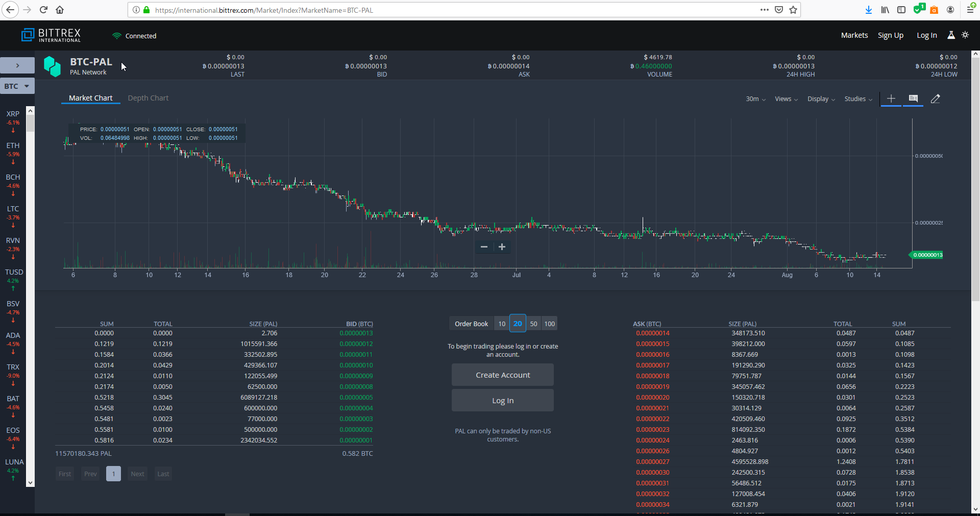Open the Studies dropdown
This screenshot has height=516, width=980.
click(x=859, y=99)
